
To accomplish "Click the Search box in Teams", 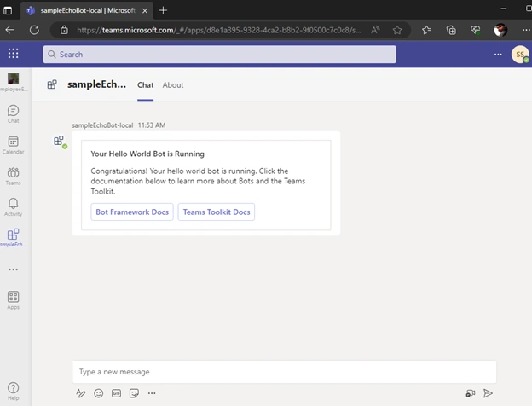I will [219, 55].
